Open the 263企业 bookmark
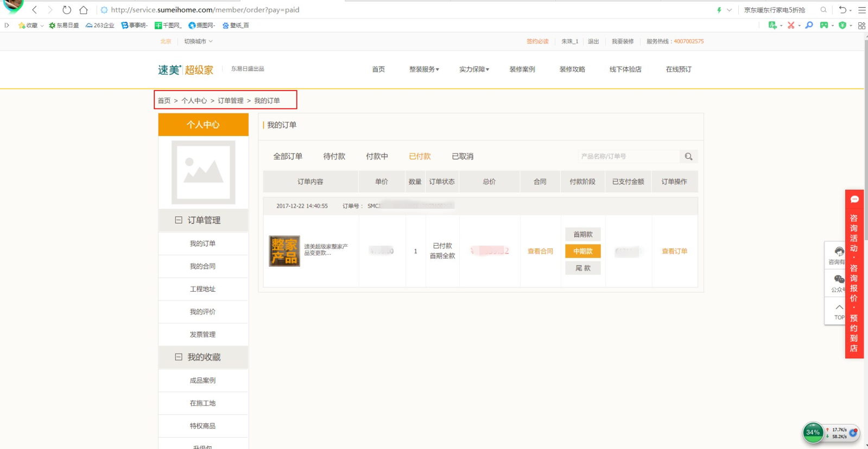The height and width of the screenshot is (449, 868). tap(100, 25)
